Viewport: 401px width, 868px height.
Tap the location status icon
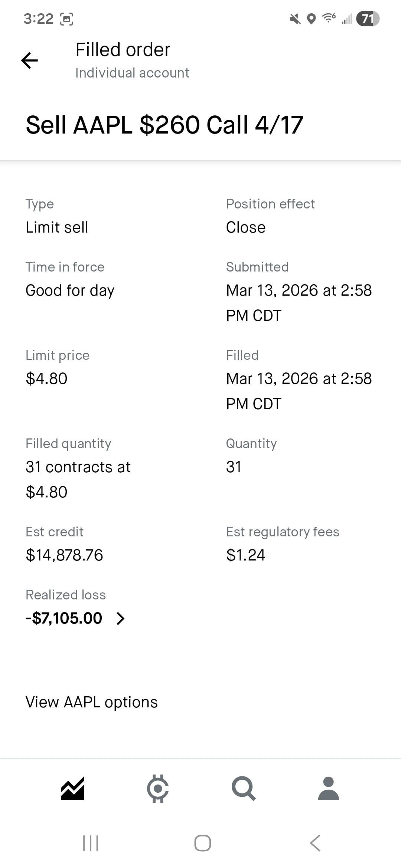click(312, 19)
